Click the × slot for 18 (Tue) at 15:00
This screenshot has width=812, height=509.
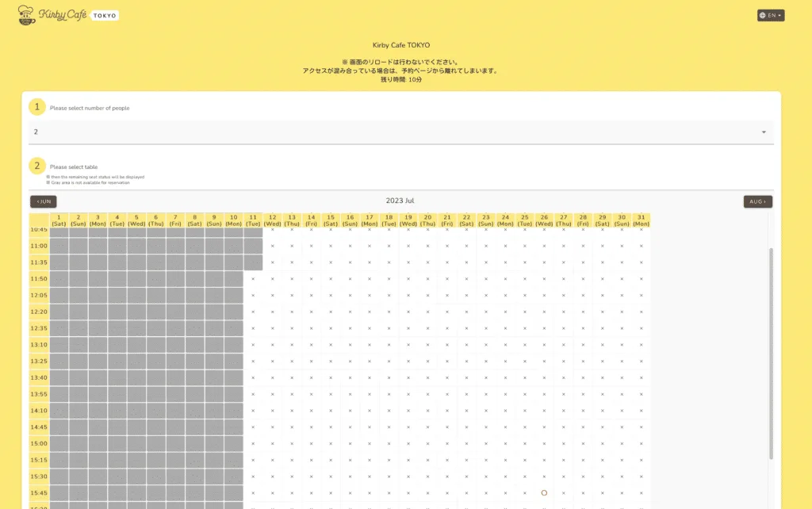click(x=389, y=444)
